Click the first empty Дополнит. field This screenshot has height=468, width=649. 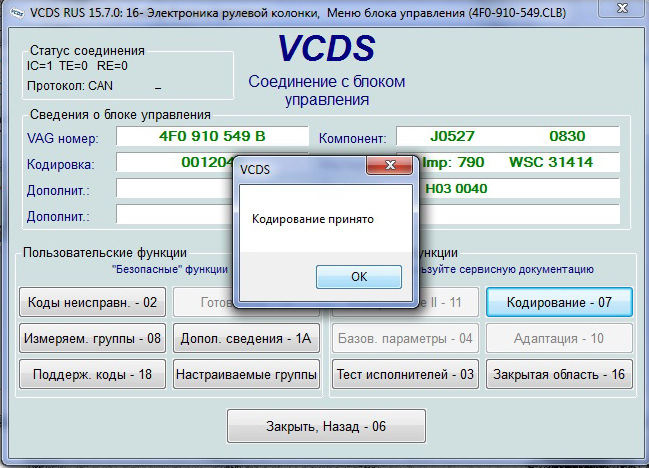(175, 188)
